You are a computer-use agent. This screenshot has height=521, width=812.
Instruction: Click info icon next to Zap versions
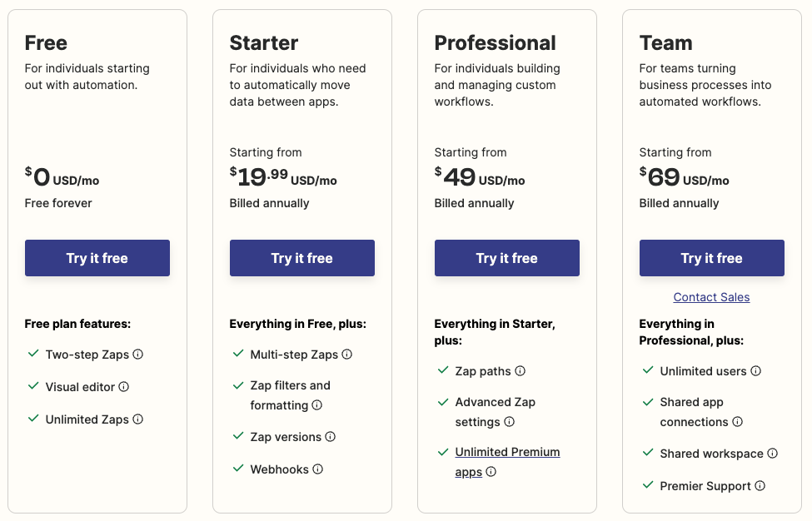[331, 437]
